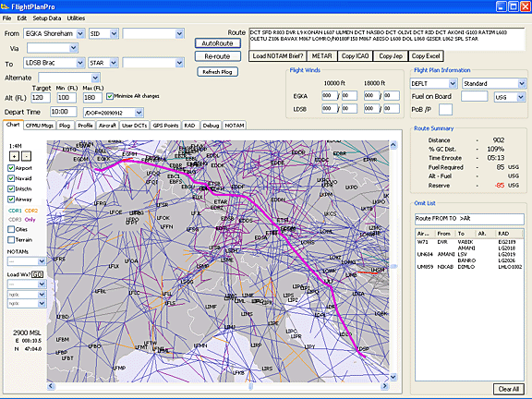Image resolution: width=532 pixels, height=399 pixels.
Task: Click the map scroll up arrow
Action: pos(393,145)
